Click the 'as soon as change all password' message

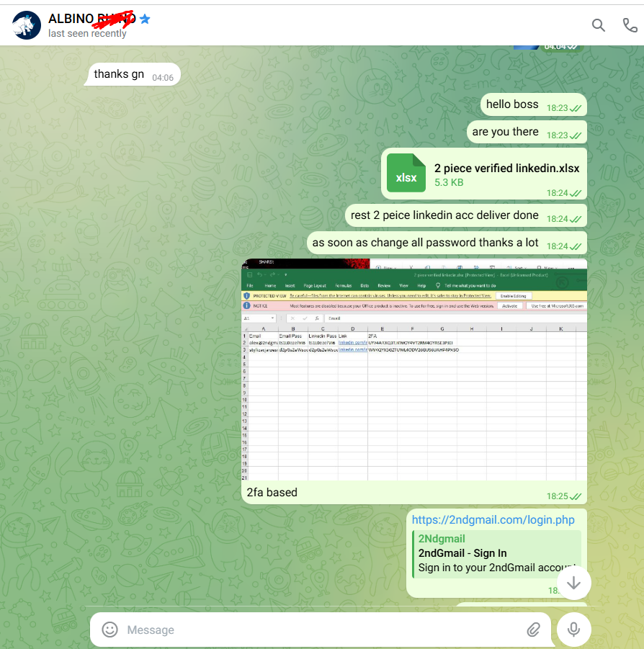(447, 243)
